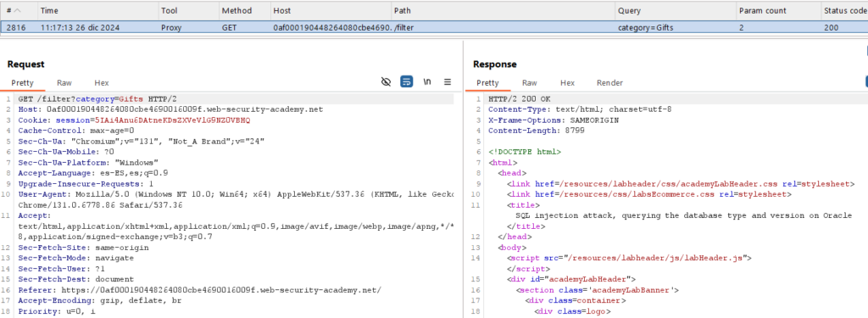Click the Content-Length: 8799 line
The height and width of the screenshot is (318, 868).
537,131
